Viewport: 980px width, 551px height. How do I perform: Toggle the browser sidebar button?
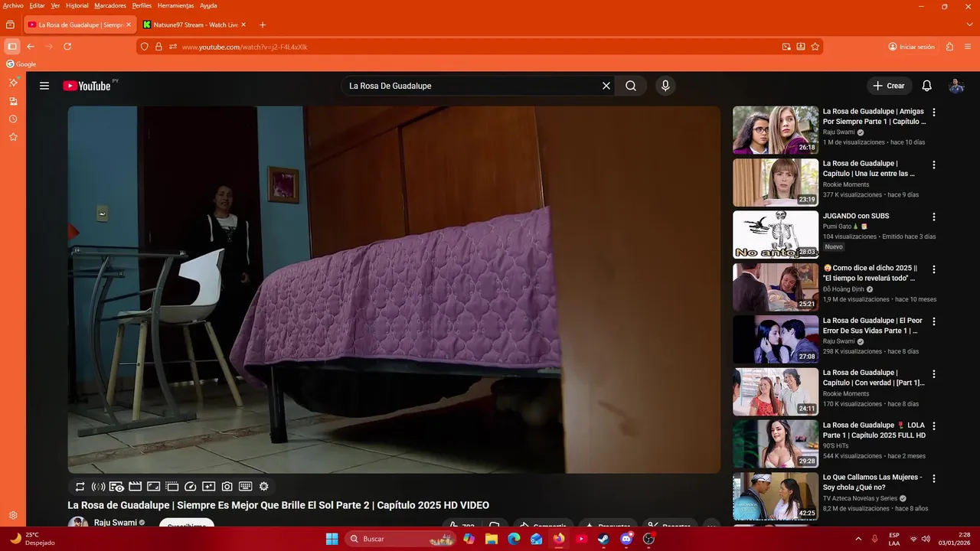[x=12, y=47]
